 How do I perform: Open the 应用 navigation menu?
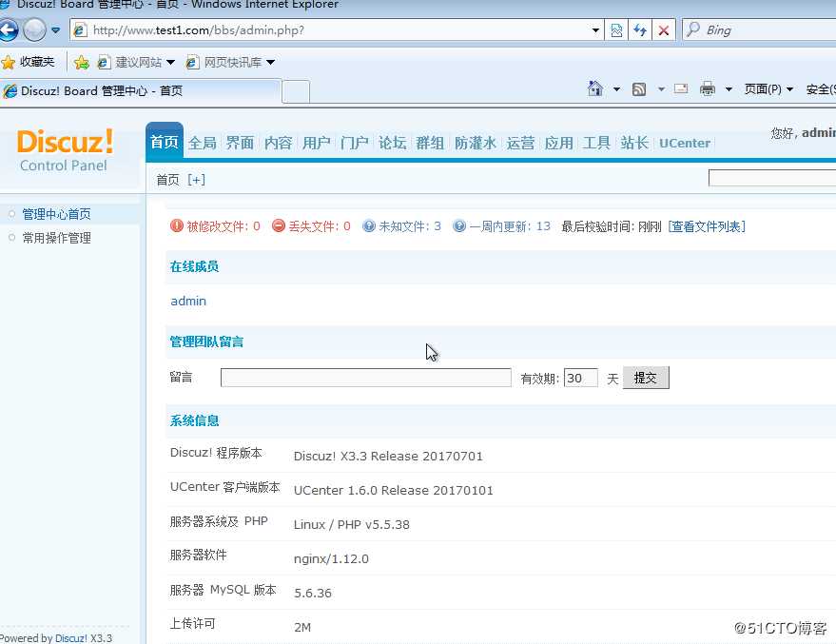[558, 143]
